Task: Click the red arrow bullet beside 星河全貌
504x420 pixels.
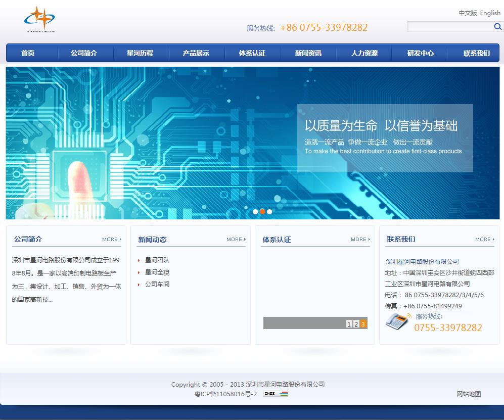Action: 139,273
